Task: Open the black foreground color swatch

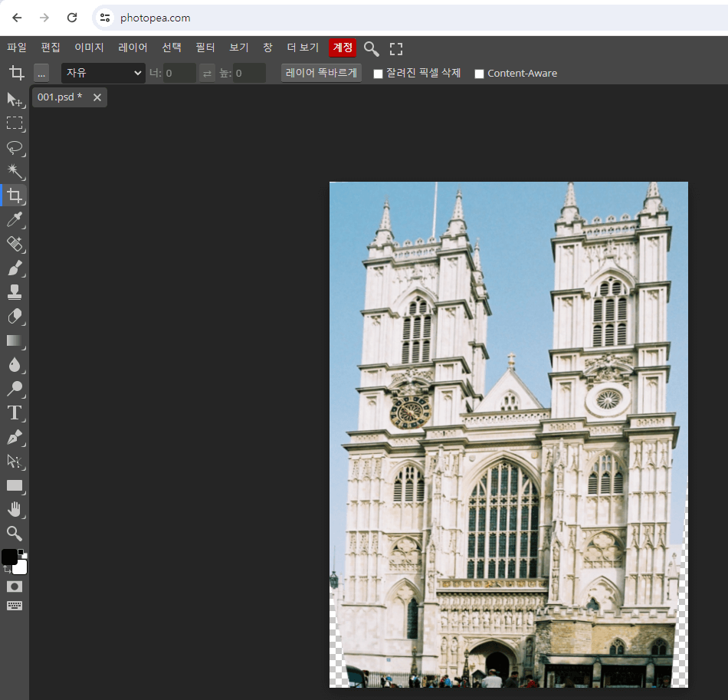Action: pyautogui.click(x=9, y=557)
